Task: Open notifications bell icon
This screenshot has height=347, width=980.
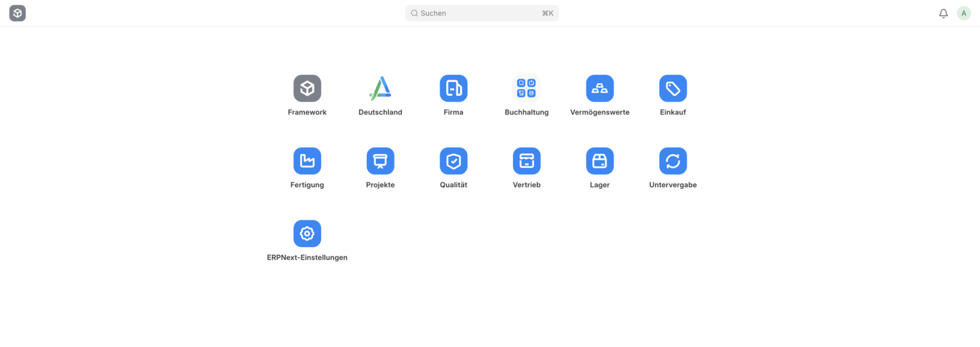Action: pyautogui.click(x=943, y=13)
